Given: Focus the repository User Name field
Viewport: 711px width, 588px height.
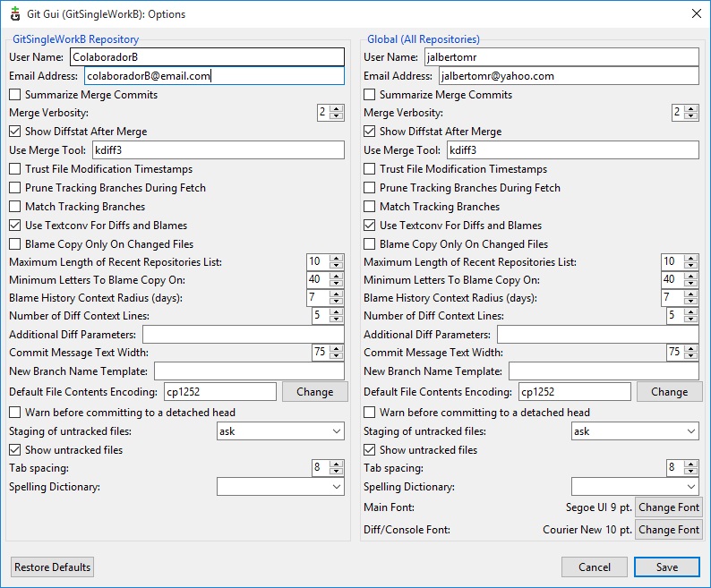Looking at the screenshot, I should pos(207,57).
